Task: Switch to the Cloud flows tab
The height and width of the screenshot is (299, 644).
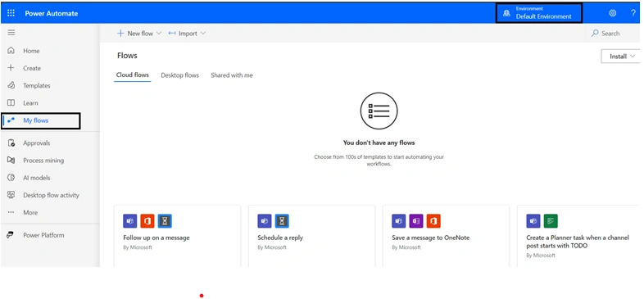Action: [132, 75]
